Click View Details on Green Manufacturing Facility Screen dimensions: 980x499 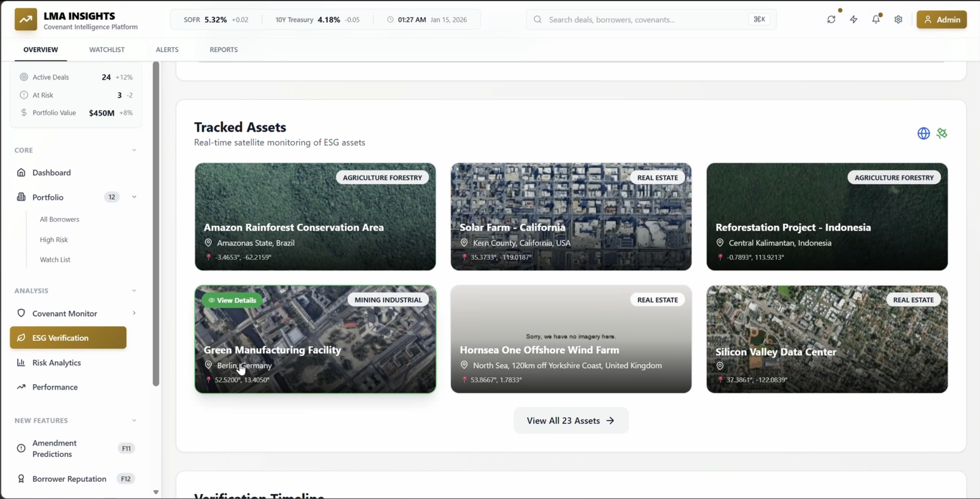232,300
